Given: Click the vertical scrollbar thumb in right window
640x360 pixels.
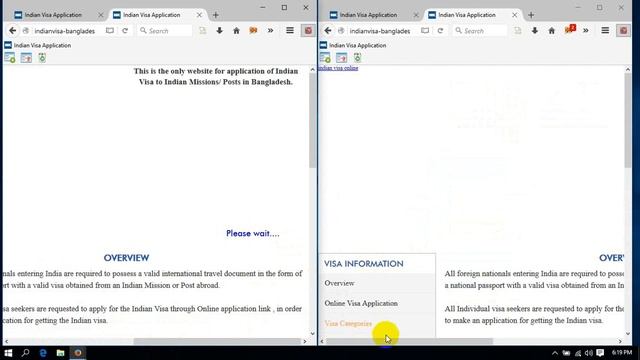Looking at the screenshot, I should coord(628,120).
